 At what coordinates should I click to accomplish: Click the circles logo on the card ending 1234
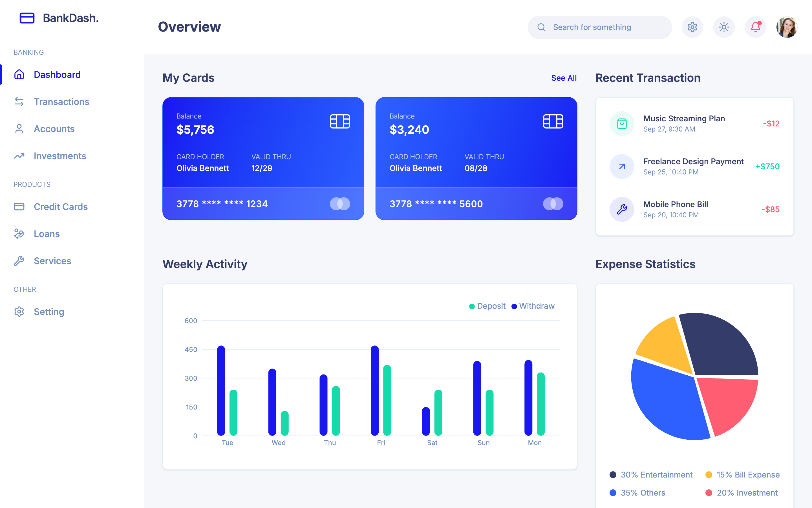coord(340,203)
